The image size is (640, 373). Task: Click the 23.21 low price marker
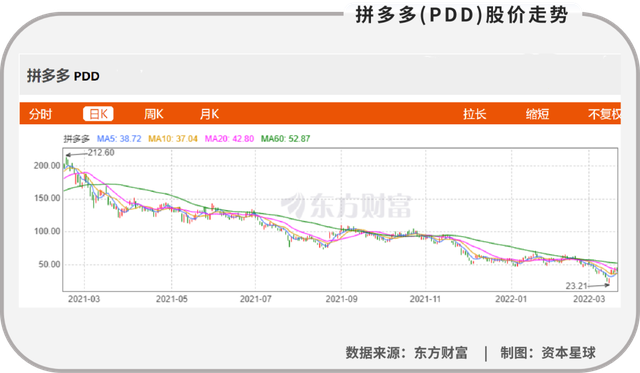576,286
